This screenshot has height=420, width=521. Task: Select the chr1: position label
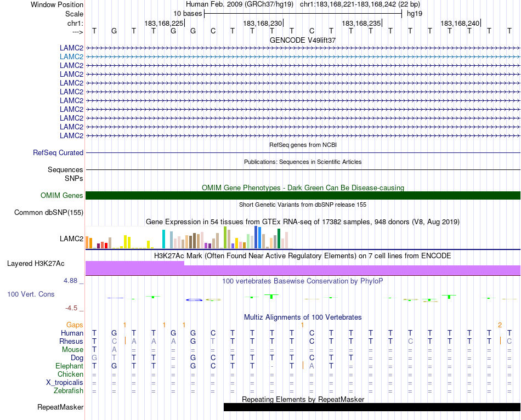(75, 23)
